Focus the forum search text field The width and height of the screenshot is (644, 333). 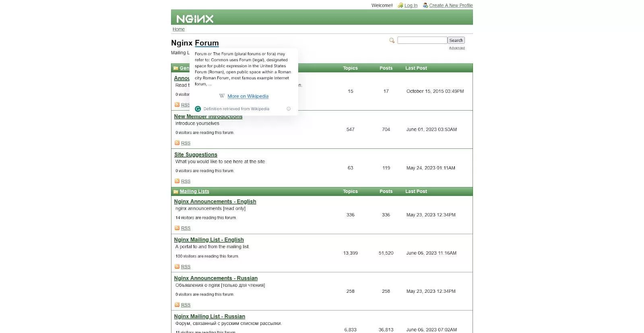pos(422,40)
